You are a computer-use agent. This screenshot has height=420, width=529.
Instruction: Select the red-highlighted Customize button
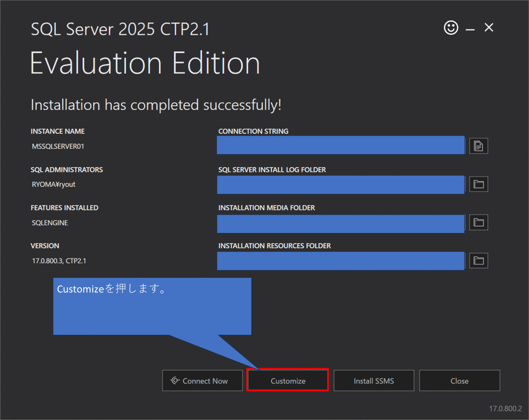[288, 380]
